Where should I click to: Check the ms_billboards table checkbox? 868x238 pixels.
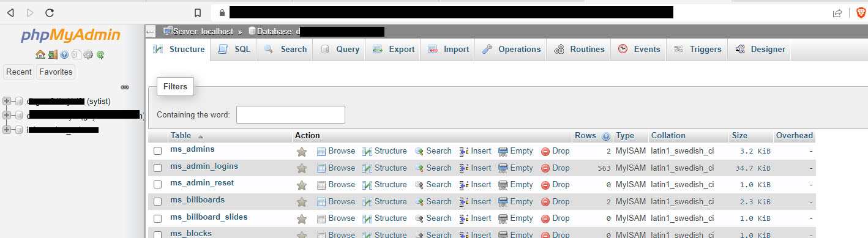tap(157, 201)
